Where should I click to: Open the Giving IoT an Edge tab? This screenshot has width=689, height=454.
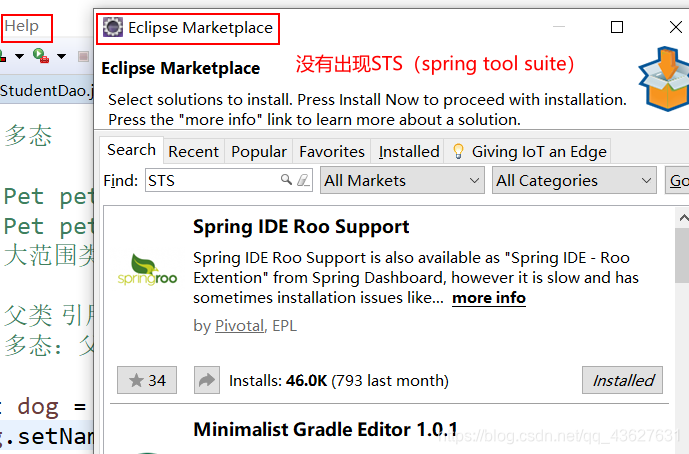tap(529, 152)
